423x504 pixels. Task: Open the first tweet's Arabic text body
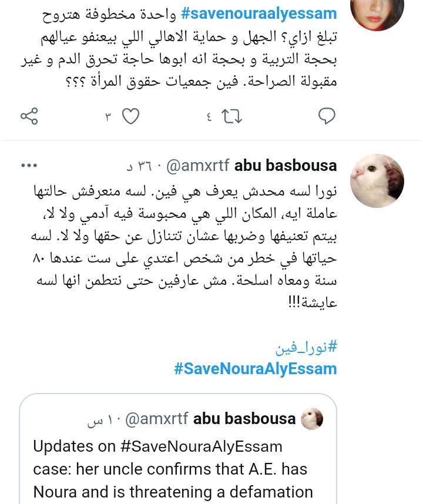pos(179,47)
